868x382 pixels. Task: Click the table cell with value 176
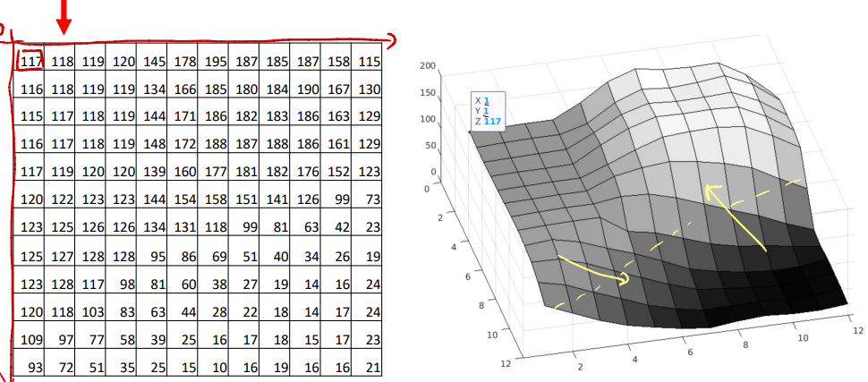tap(305, 167)
